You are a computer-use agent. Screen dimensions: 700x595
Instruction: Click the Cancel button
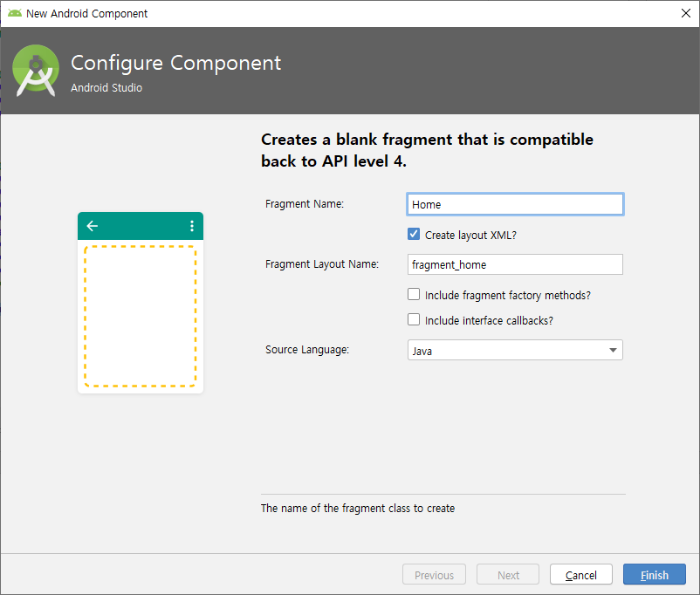point(581,574)
